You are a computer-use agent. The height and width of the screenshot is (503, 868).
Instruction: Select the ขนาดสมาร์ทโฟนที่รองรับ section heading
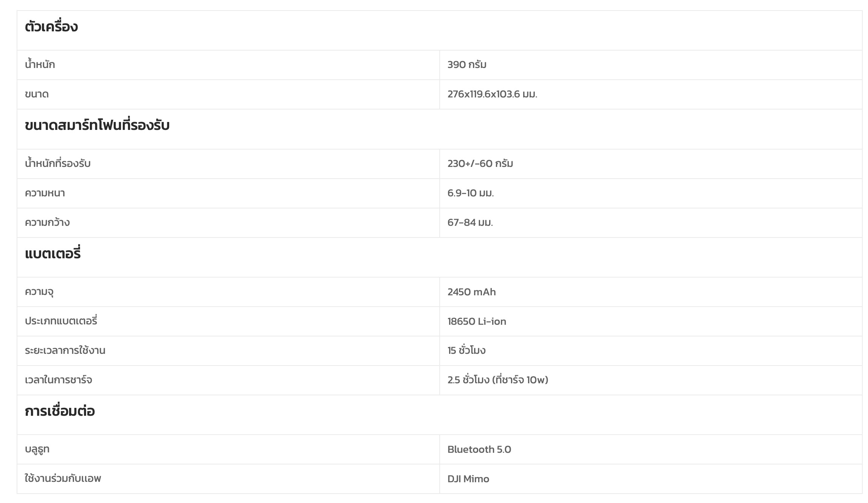click(97, 125)
